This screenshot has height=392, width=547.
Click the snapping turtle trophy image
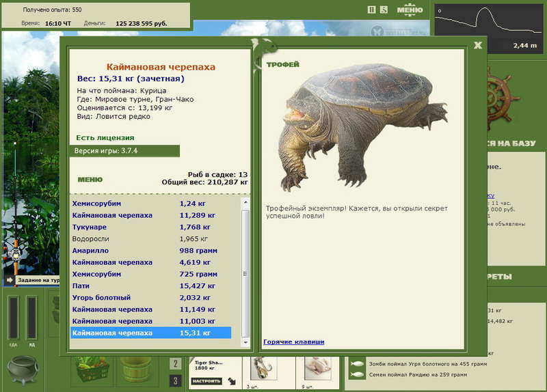tap(363, 127)
